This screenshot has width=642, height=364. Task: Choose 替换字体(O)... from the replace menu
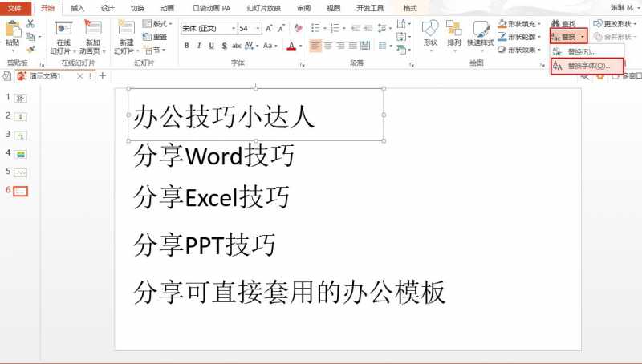tap(587, 66)
